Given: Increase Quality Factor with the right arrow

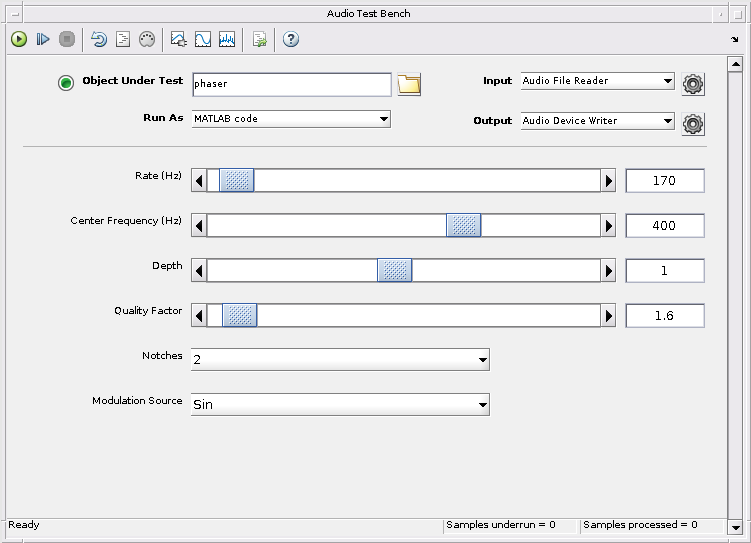Looking at the screenshot, I should click(x=608, y=316).
